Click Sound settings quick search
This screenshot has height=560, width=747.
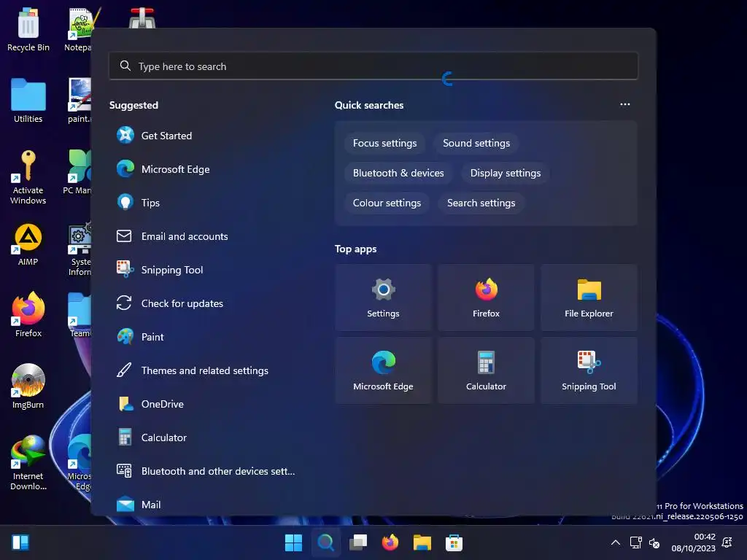pos(476,144)
